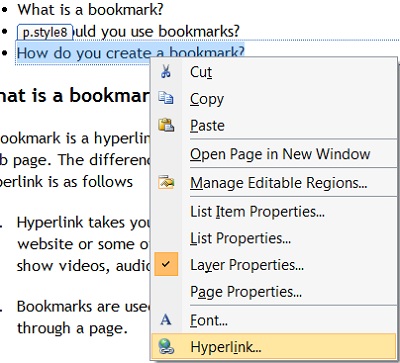Open Page Properties dialog
Viewport: 400px width, 363px height.
(x=273, y=292)
